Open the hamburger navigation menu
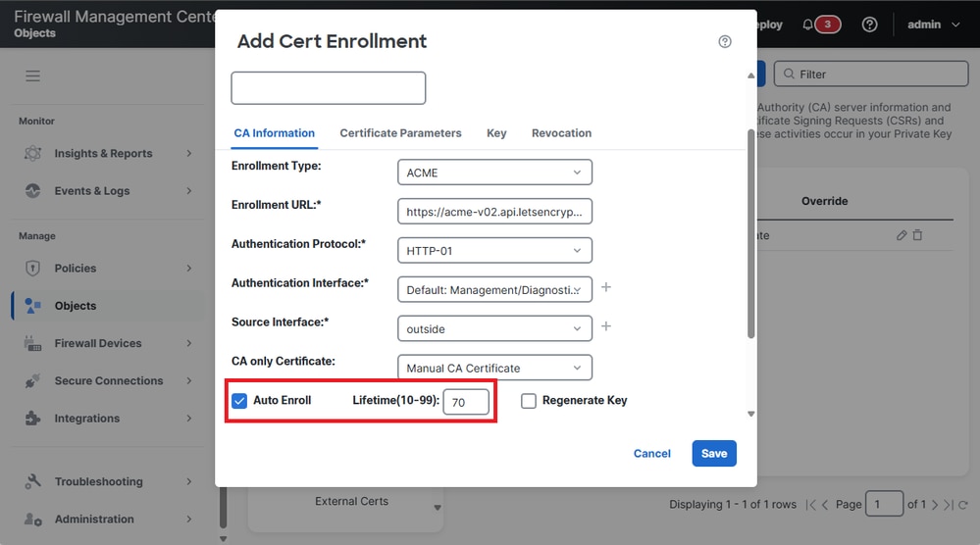Screen dimensions: 980x545 pos(32,75)
